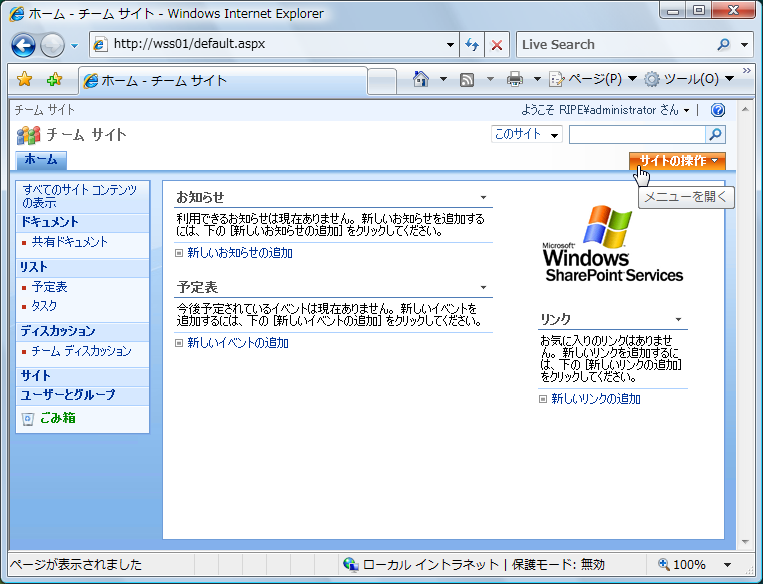Open the ツール(O) menu
Screen dimensions: 763x584
tap(689, 79)
